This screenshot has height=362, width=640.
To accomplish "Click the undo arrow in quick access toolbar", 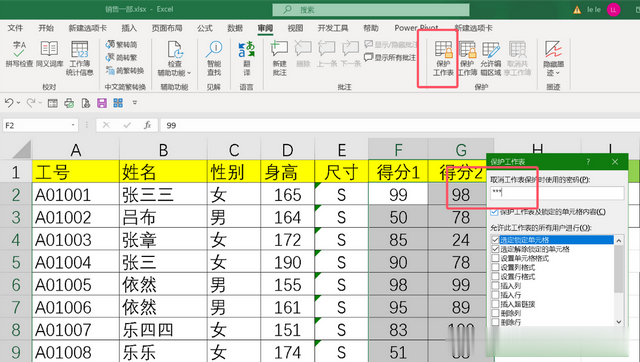I will [x=9, y=103].
